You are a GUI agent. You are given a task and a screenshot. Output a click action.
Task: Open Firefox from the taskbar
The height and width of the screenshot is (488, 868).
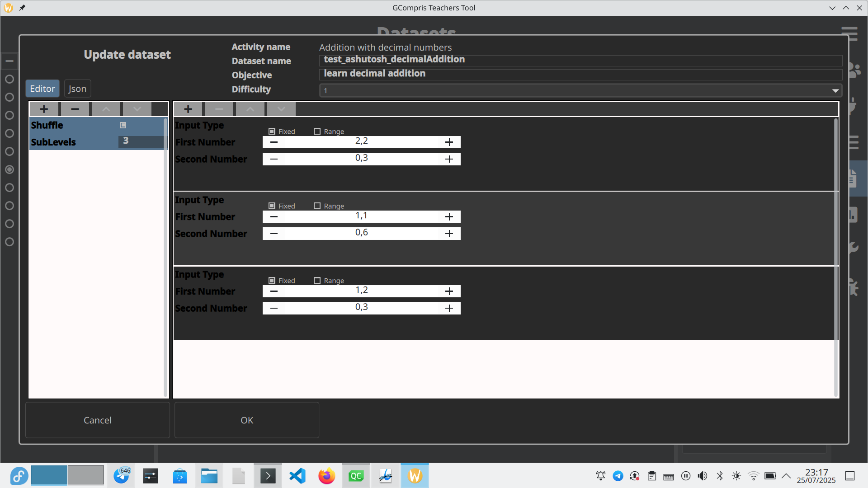pyautogui.click(x=326, y=476)
